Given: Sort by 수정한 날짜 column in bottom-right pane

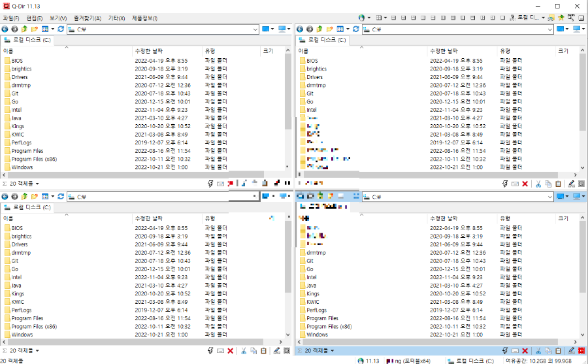Looking at the screenshot, I should point(463,218).
